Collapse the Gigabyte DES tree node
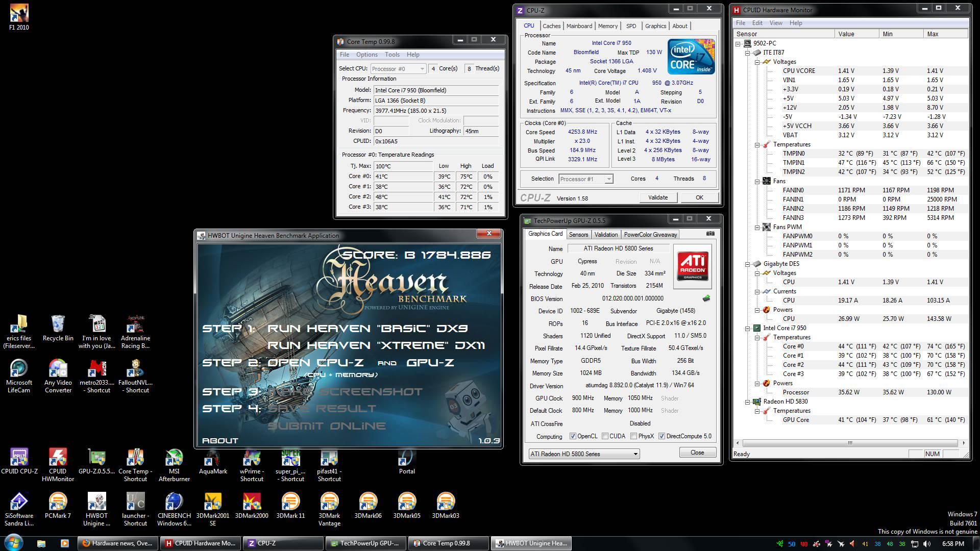The image size is (980, 551). click(x=747, y=264)
